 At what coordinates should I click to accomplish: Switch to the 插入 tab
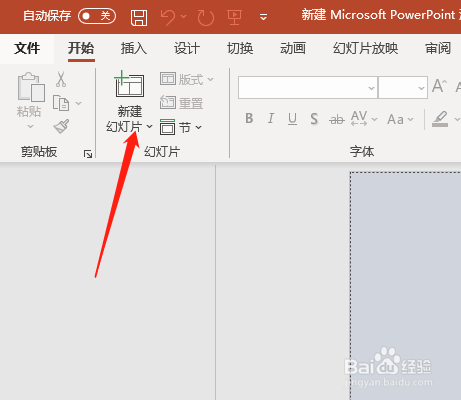134,49
